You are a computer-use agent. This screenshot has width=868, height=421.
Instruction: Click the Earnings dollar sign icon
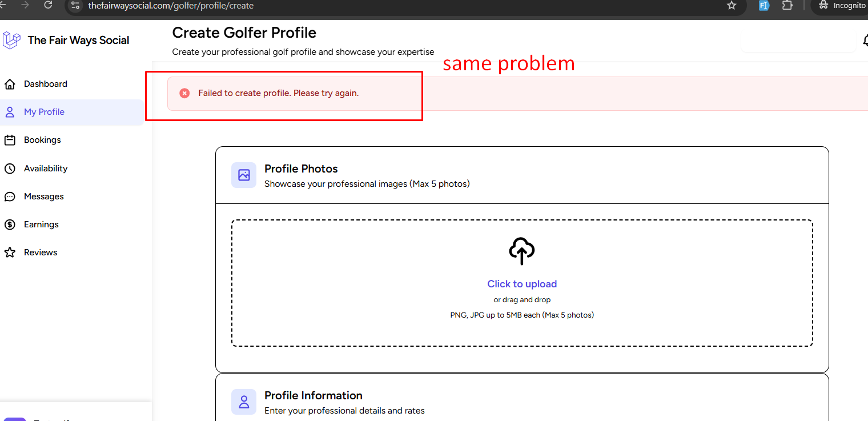pos(10,224)
